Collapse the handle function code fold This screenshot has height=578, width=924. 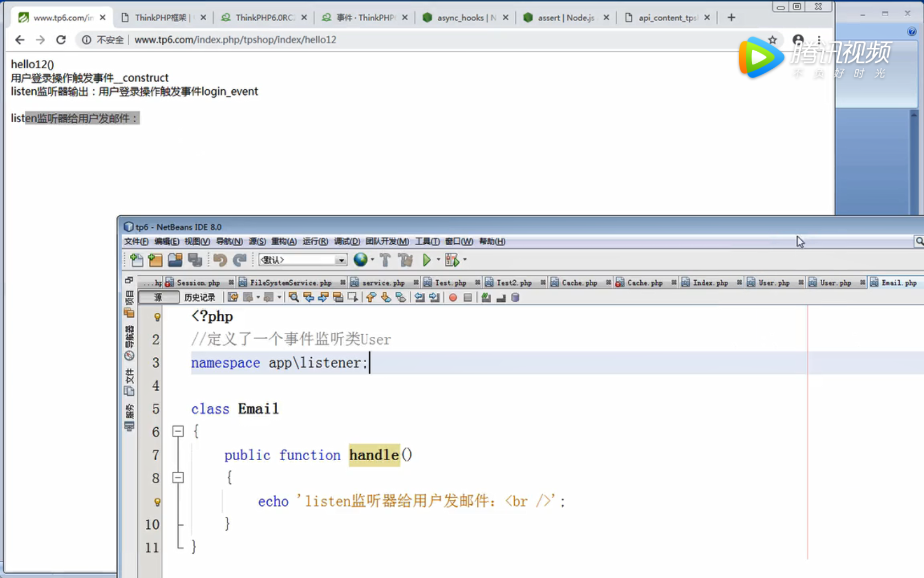(178, 477)
